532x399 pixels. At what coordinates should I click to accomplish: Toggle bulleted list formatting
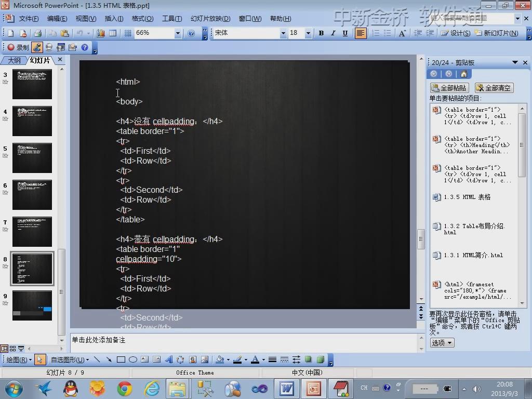[x=387, y=33]
